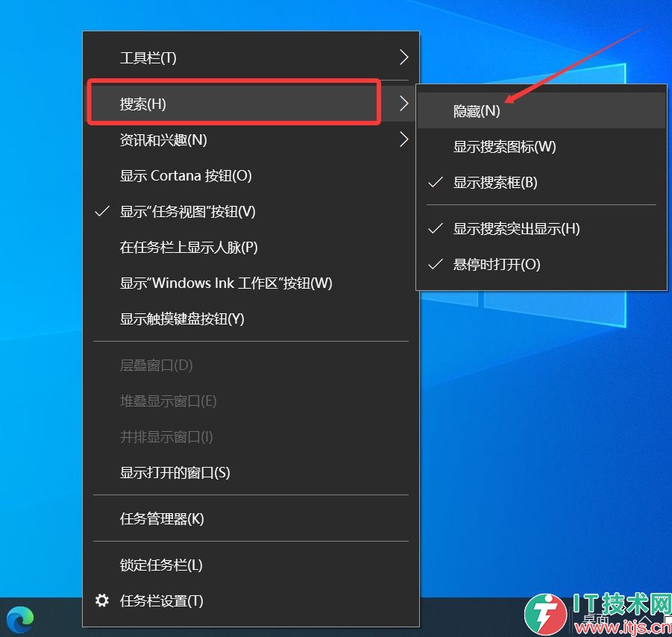Choose 显示搜索图标(W) option

pyautogui.click(x=504, y=147)
